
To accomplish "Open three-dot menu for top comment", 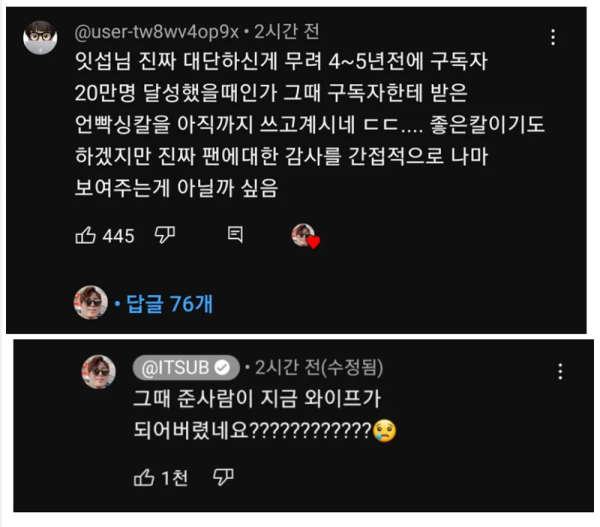I will 553,37.
